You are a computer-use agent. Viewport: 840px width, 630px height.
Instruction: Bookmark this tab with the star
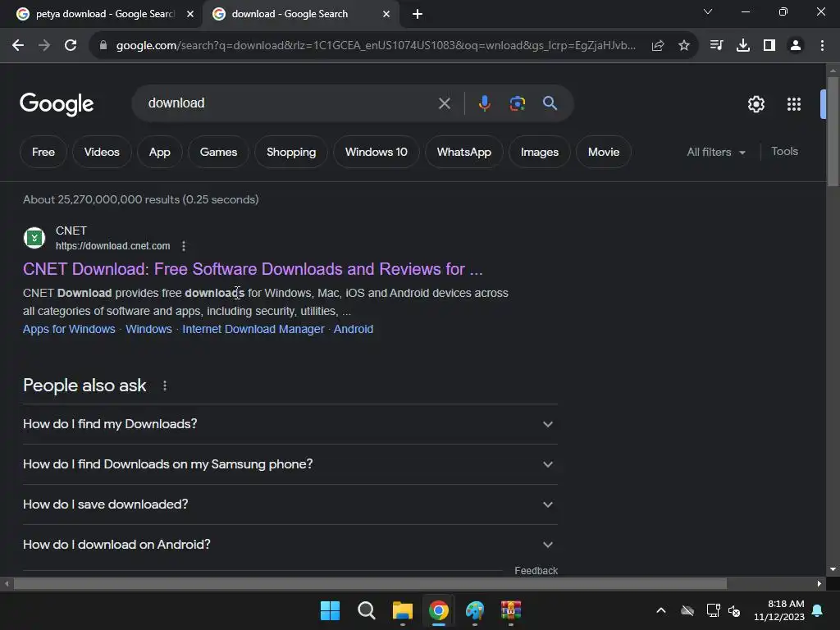(x=684, y=46)
